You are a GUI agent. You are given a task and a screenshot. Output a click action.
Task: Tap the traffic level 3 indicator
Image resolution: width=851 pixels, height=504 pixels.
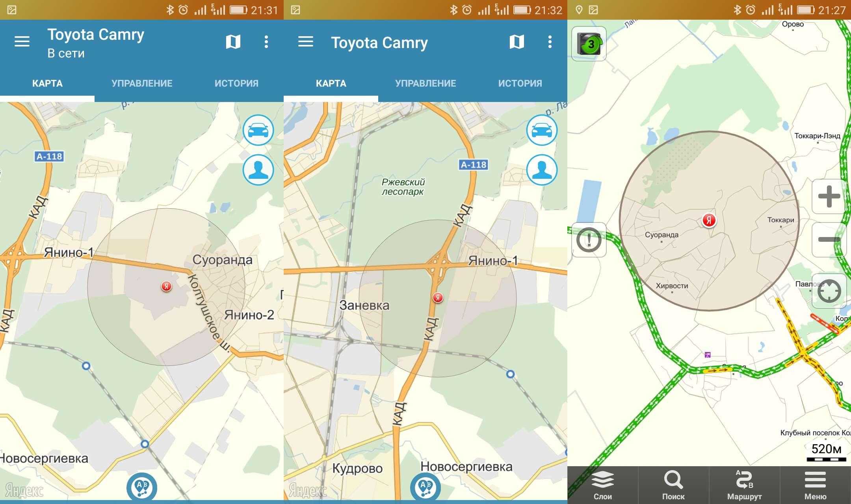[x=589, y=44]
